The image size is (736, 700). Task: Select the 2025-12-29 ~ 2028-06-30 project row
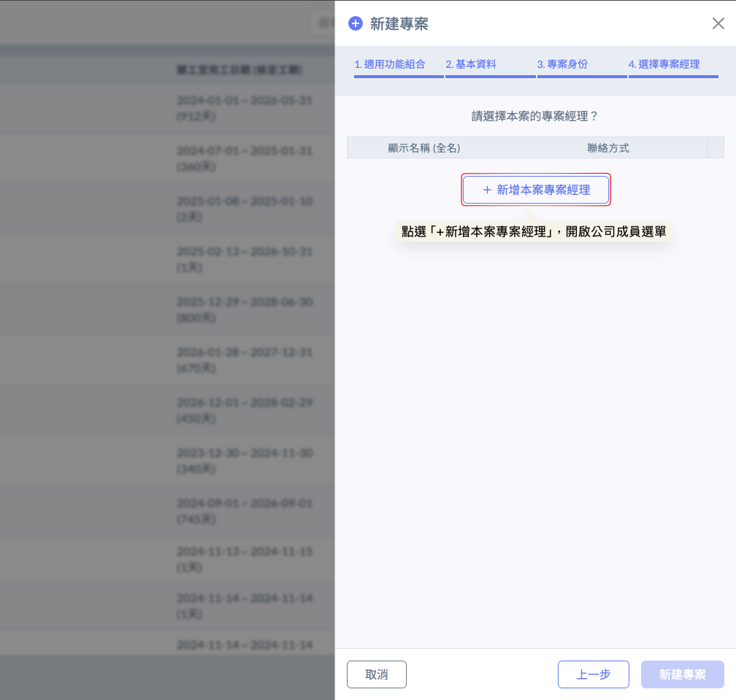click(x=244, y=309)
